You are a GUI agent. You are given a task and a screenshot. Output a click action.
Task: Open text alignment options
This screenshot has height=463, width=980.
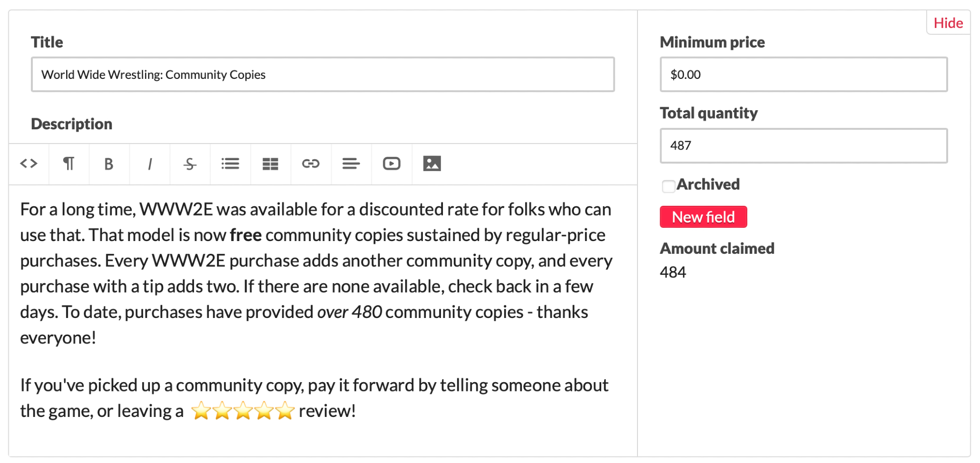(351, 164)
